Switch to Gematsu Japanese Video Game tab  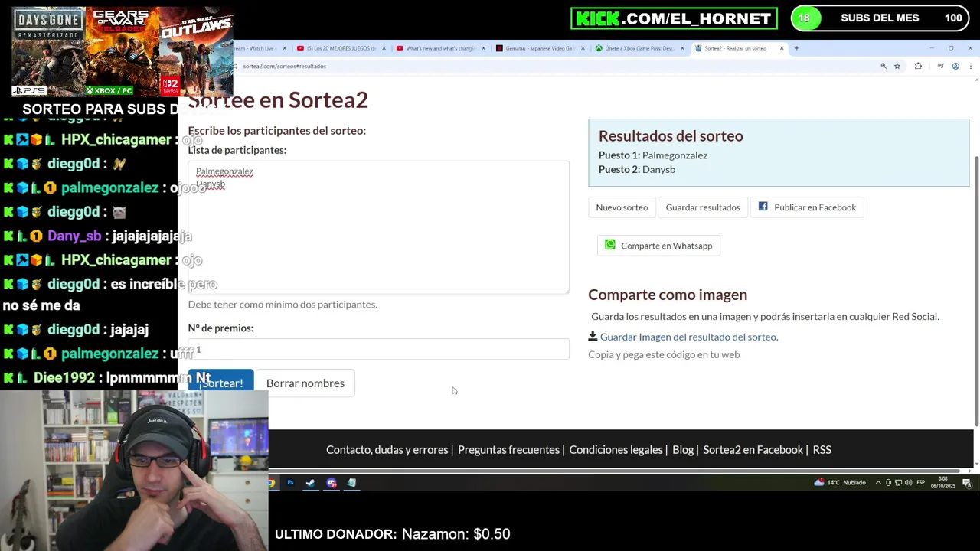click(540, 48)
